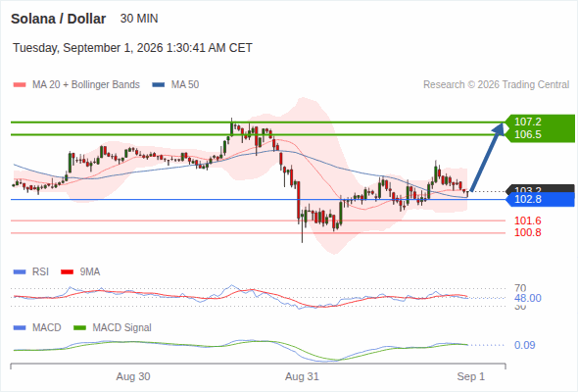Click the Aug 30 date axis label

pos(133,376)
